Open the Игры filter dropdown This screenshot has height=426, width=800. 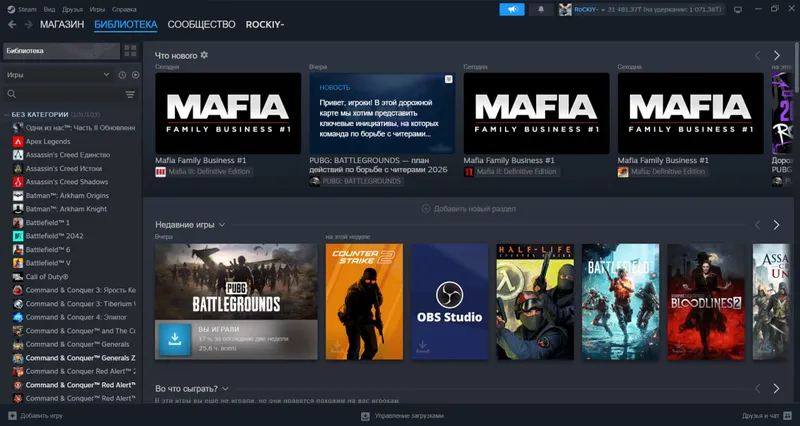click(x=59, y=74)
